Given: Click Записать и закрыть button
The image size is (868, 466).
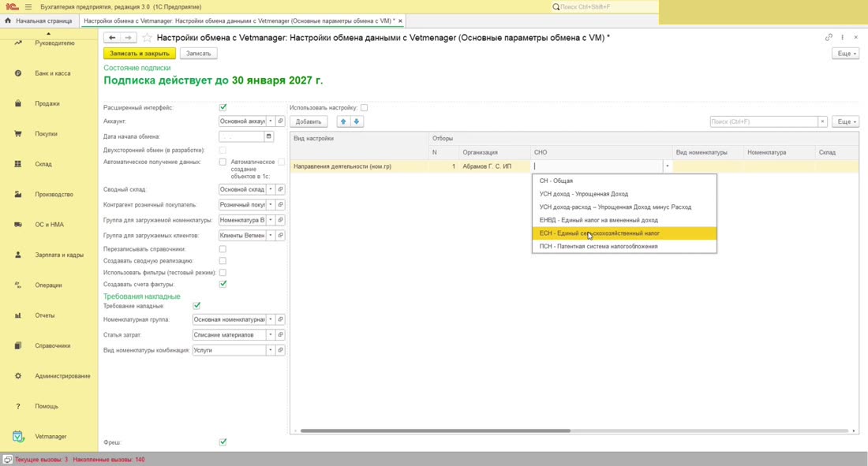Looking at the screenshot, I should pyautogui.click(x=140, y=54).
